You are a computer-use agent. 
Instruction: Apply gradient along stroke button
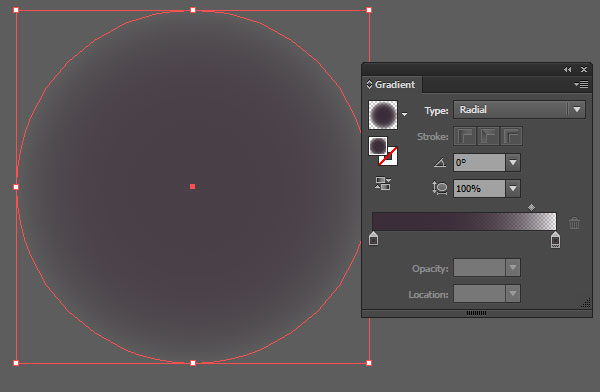(488, 136)
